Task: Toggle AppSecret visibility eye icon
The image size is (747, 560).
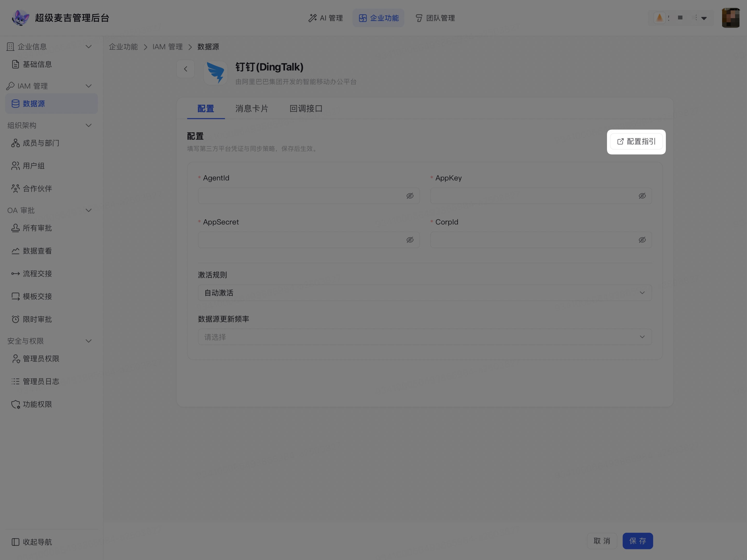Action: [x=410, y=240]
